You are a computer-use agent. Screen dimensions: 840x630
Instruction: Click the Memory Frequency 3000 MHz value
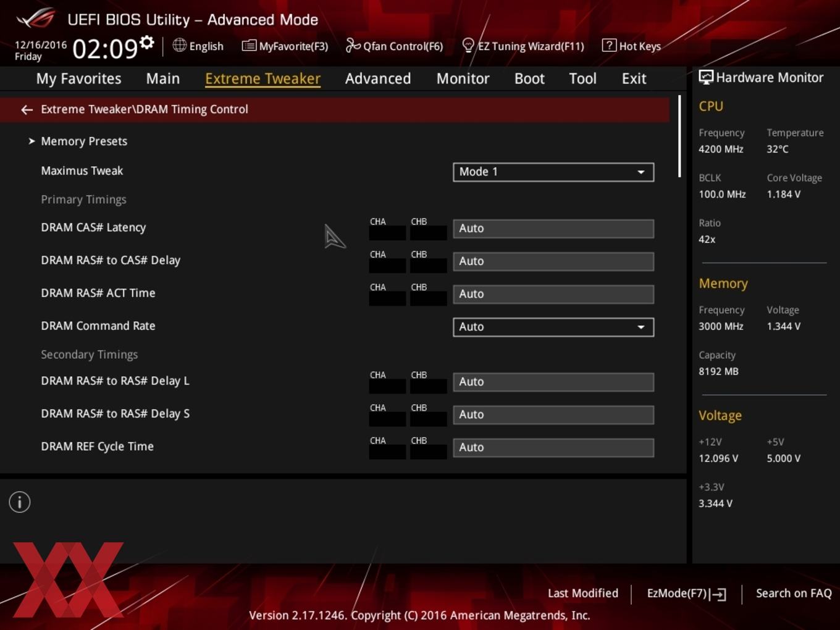pos(721,326)
